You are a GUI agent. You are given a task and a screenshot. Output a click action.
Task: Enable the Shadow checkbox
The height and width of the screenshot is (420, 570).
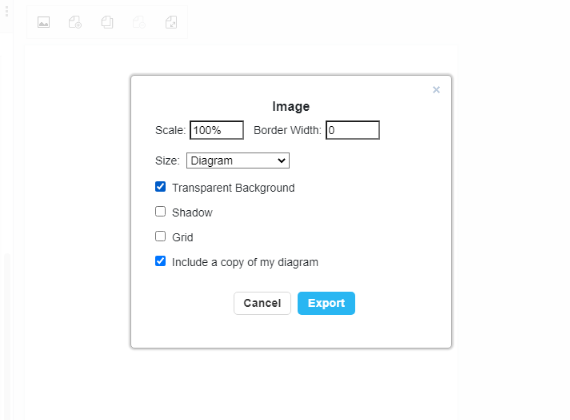160,212
